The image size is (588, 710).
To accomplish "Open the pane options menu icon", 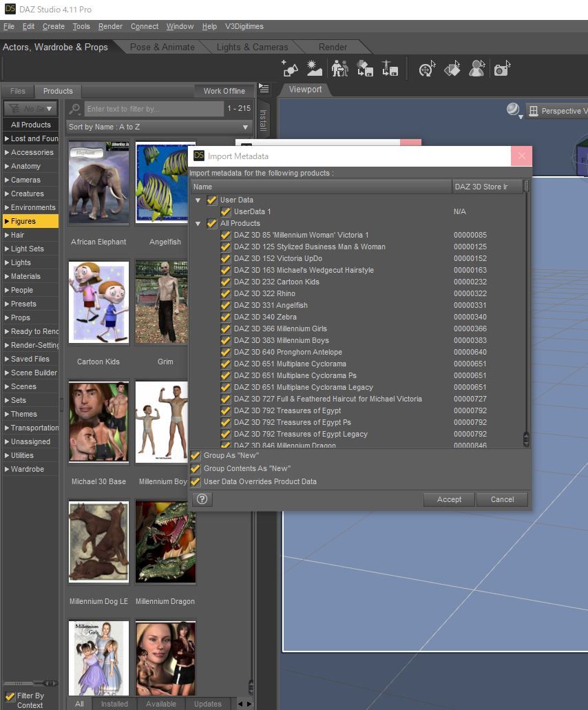I will pyautogui.click(x=264, y=89).
